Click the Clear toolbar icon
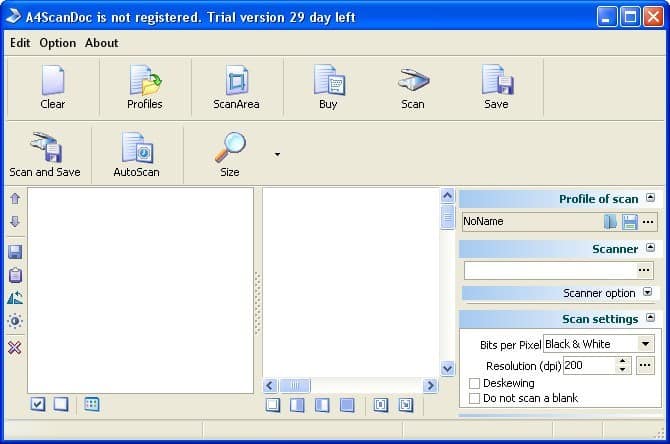 (52, 82)
